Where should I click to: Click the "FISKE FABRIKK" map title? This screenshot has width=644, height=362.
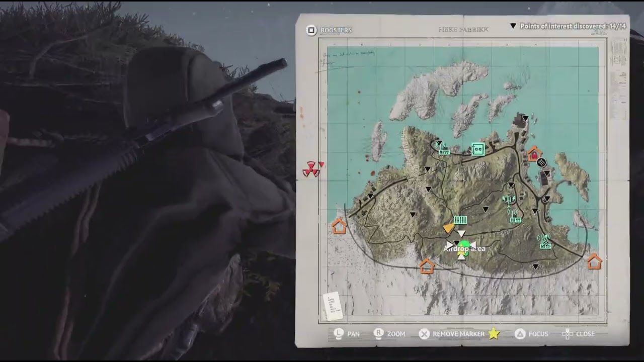(463, 30)
